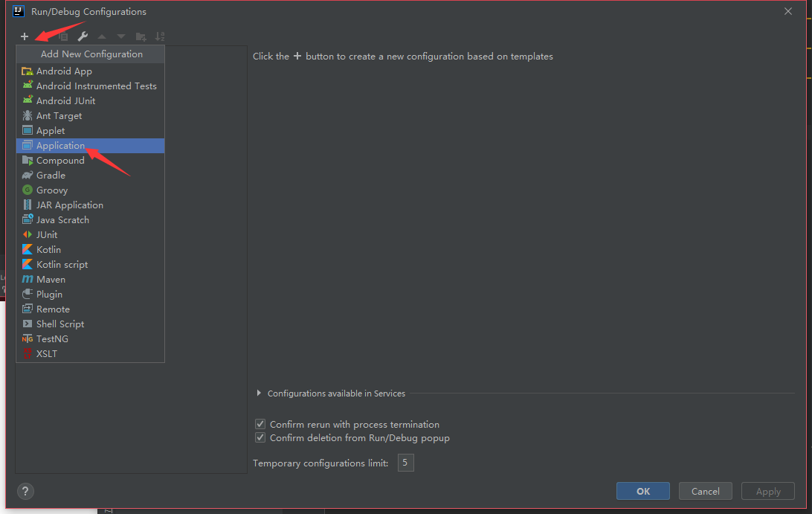Click the JUnit icon
This screenshot has width=812, height=514.
(x=28, y=234)
